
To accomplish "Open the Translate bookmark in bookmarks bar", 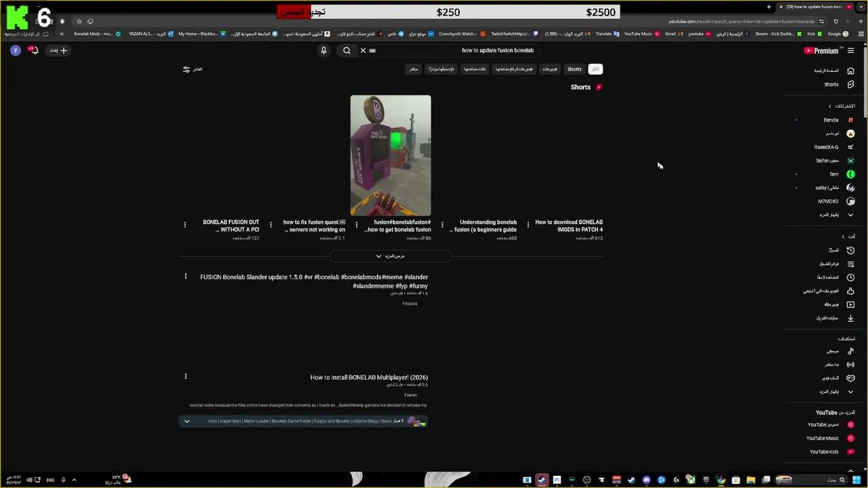I will click(x=607, y=34).
